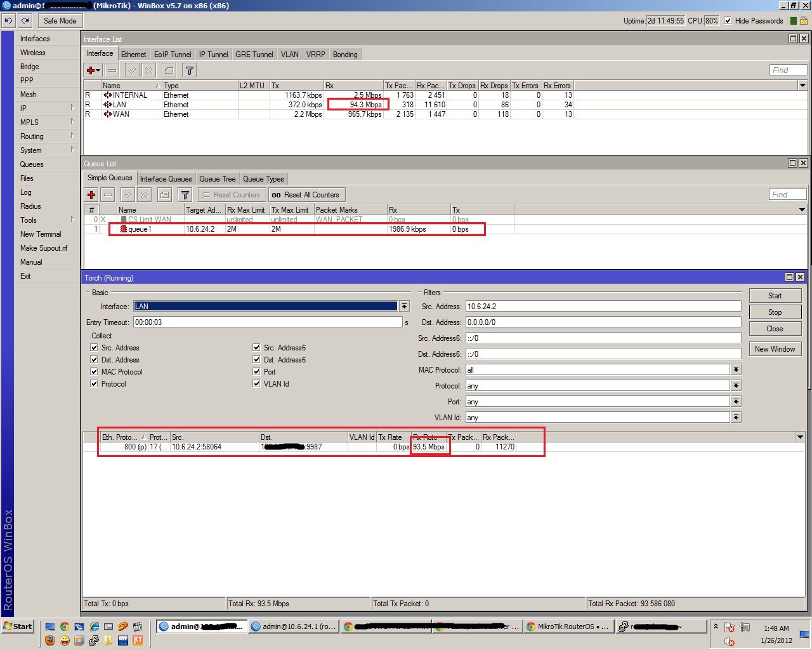Switch to Queue Types tab

click(x=263, y=179)
